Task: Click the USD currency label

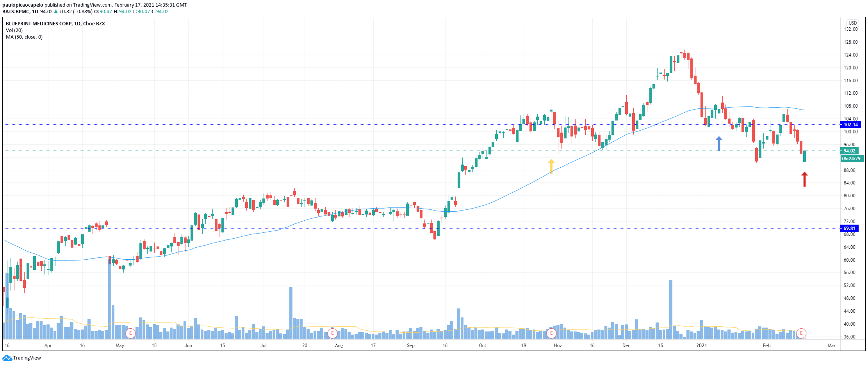Action: 853,23
